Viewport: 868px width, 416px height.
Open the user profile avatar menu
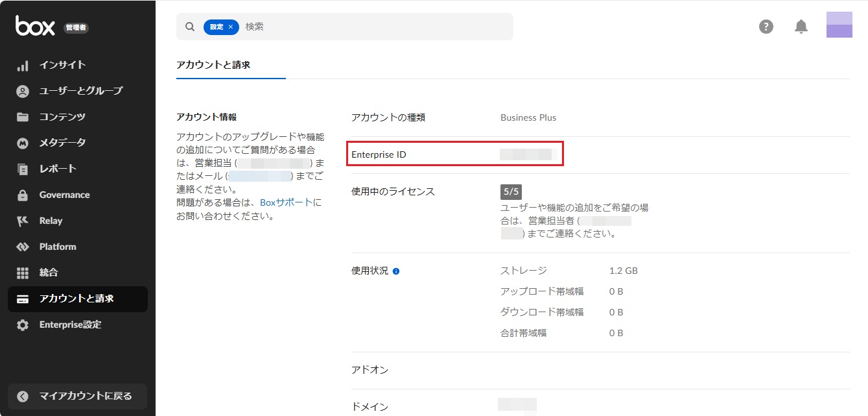click(x=839, y=25)
